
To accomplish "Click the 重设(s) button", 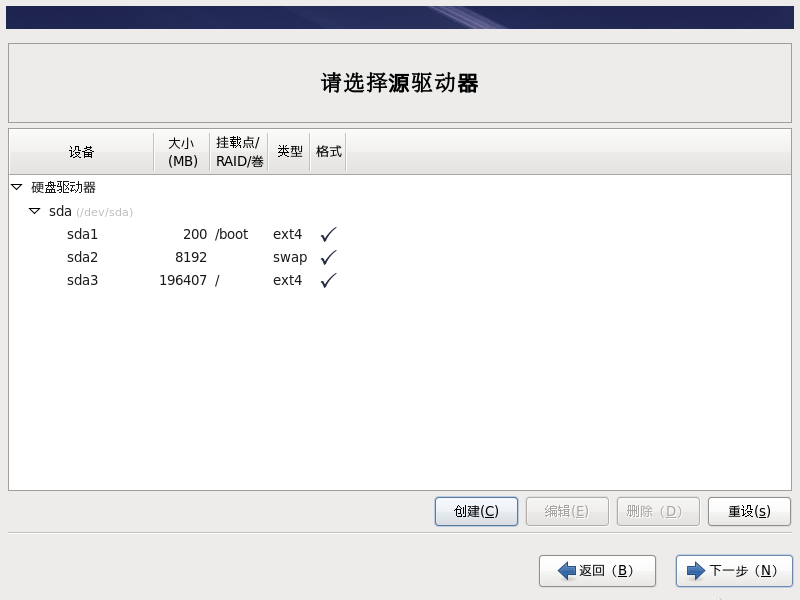I will tap(749, 511).
